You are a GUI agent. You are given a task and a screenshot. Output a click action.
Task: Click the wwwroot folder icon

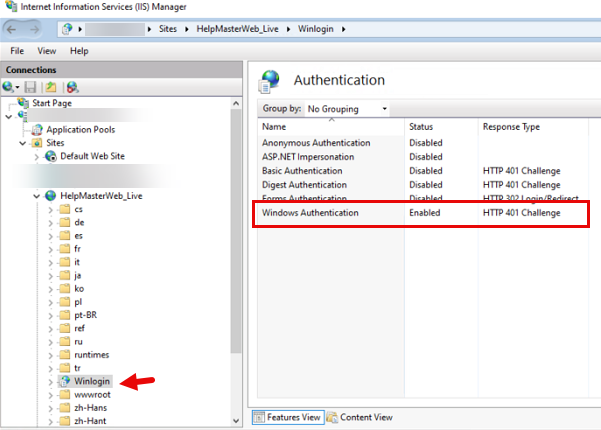65,394
